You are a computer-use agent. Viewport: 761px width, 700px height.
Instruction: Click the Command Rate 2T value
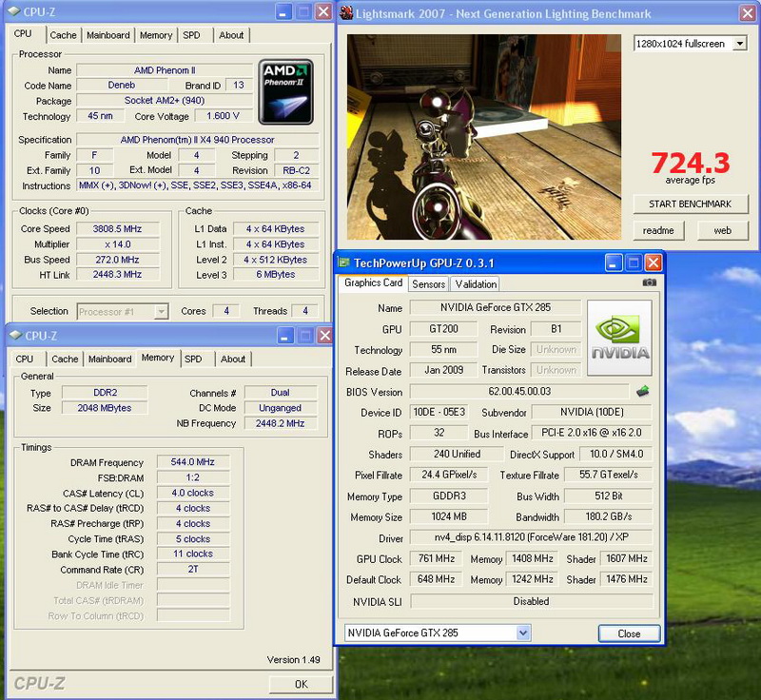(x=193, y=569)
